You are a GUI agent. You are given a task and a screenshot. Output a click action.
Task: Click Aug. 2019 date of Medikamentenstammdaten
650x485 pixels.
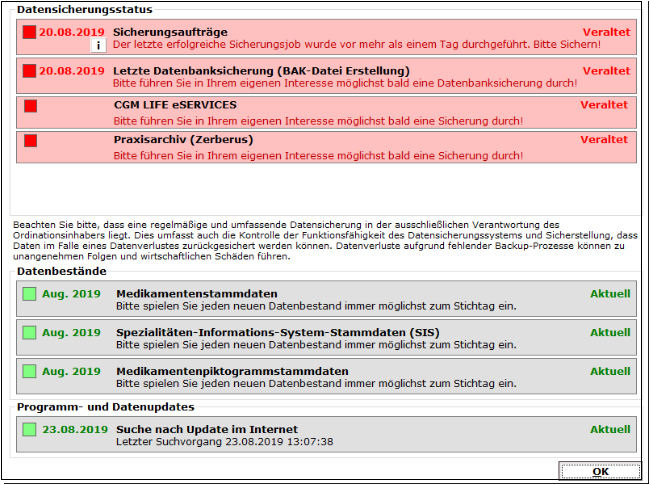71,294
